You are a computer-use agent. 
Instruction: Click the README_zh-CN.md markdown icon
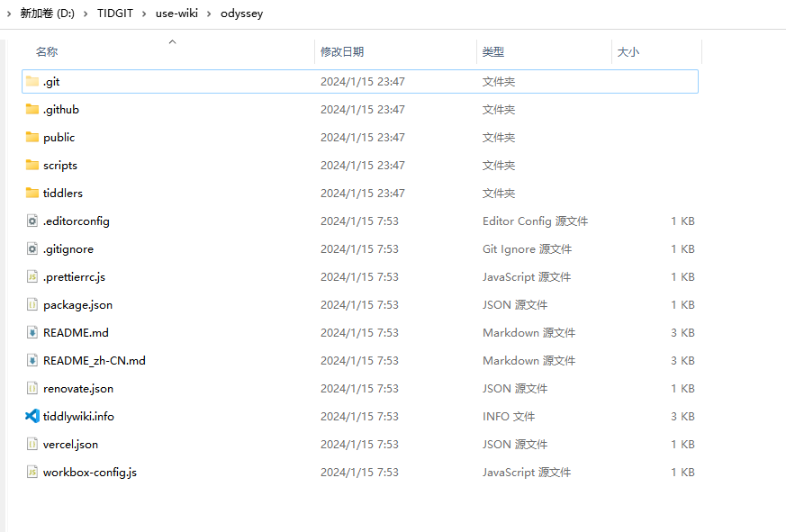click(x=32, y=360)
